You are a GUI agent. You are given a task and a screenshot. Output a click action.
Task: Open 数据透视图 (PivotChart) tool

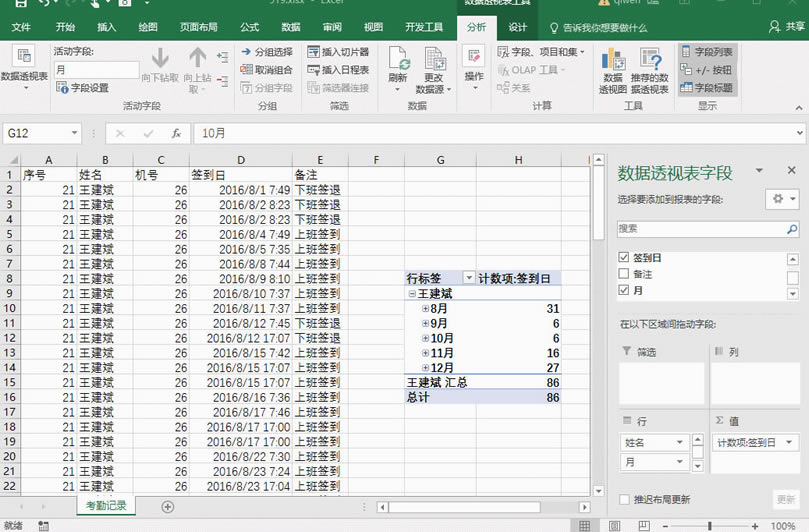tap(612, 62)
